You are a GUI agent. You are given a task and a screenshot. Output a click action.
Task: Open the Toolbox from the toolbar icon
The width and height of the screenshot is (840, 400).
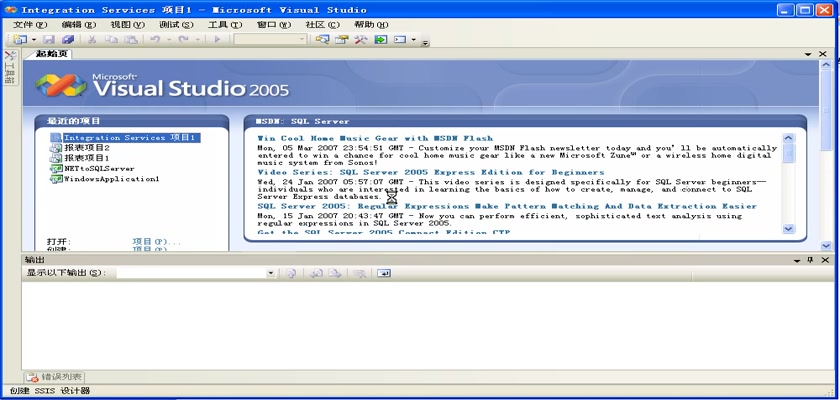(361, 40)
